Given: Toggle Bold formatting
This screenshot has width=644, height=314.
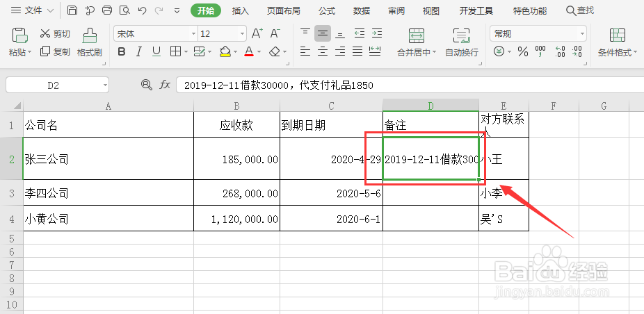Looking at the screenshot, I should (x=121, y=51).
